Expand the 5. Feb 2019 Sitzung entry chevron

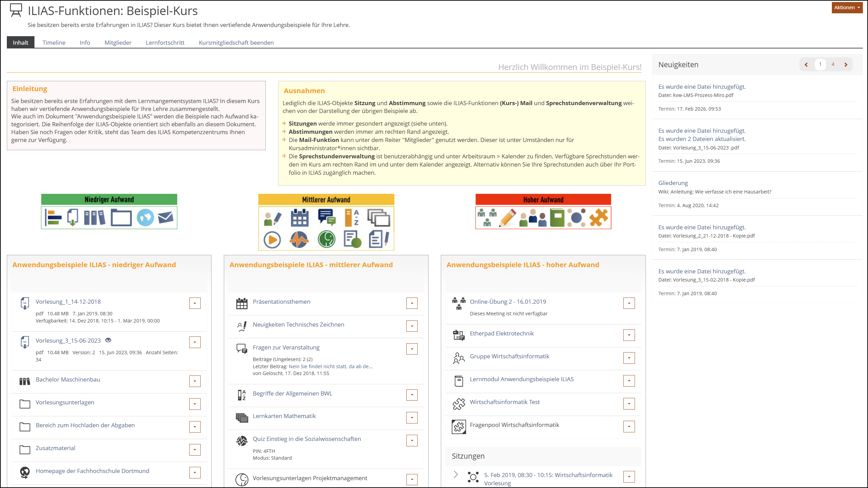(x=456, y=474)
